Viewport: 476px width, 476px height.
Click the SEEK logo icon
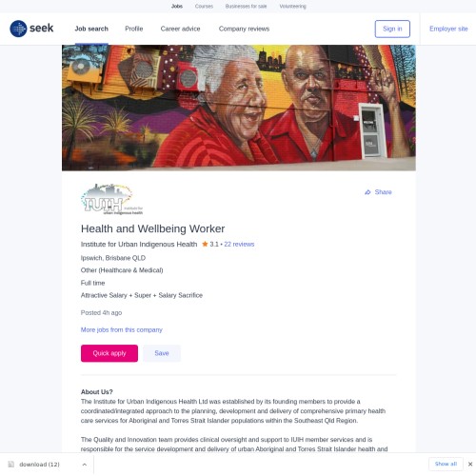click(18, 29)
